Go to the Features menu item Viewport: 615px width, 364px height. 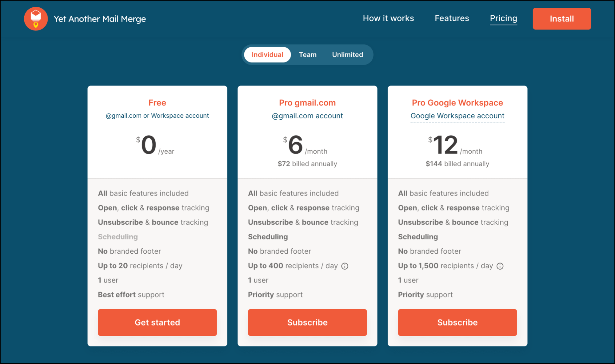(x=452, y=18)
